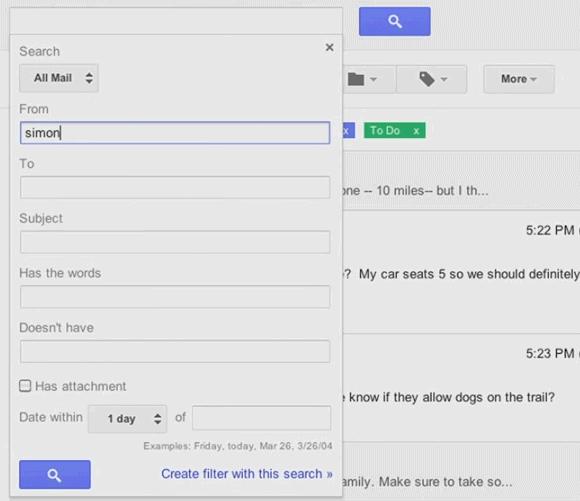Screen dimensions: 580x501
Task: Click the search button at bottom of panel
Action: 55,474
